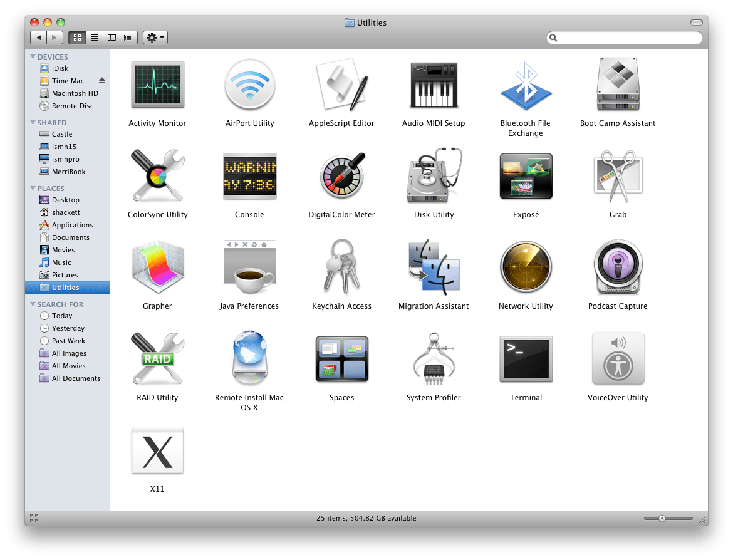Select Audio MIDI Setup keyboard icon

click(x=434, y=85)
